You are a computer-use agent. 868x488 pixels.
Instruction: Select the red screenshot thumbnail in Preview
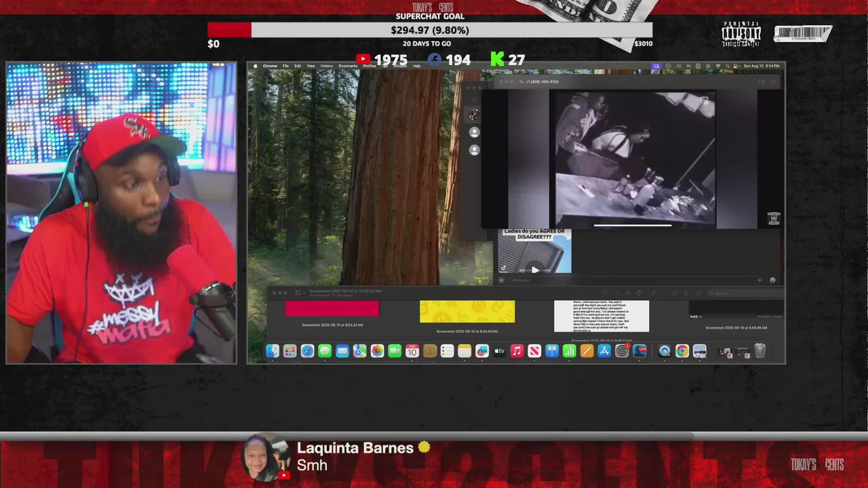(332, 309)
